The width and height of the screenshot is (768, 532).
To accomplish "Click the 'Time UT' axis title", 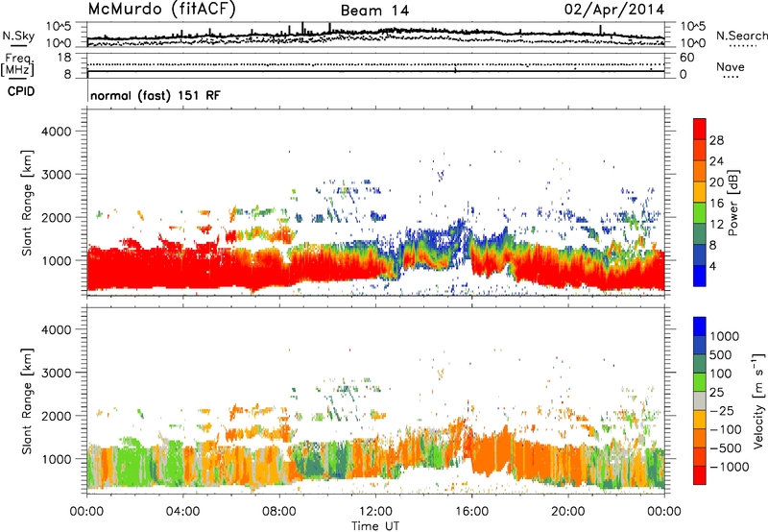I will [x=375, y=526].
